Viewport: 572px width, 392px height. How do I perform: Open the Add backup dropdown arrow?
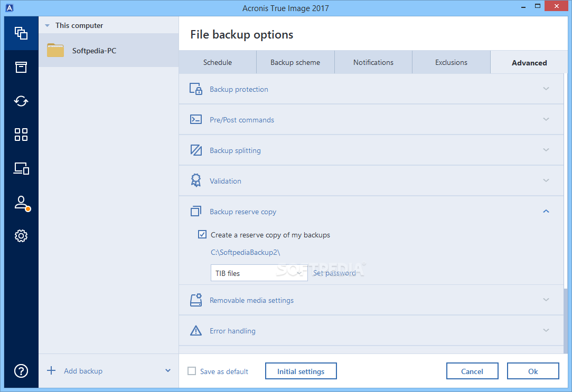click(x=168, y=370)
